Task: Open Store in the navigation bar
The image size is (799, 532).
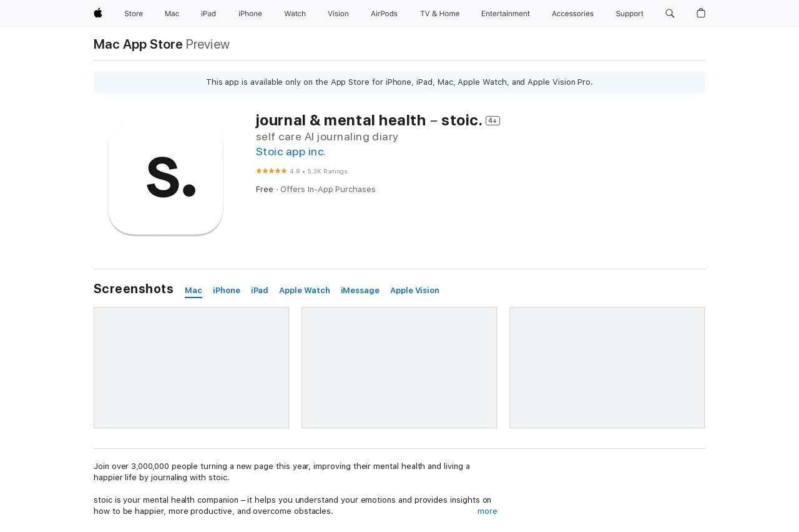Action: (134, 14)
